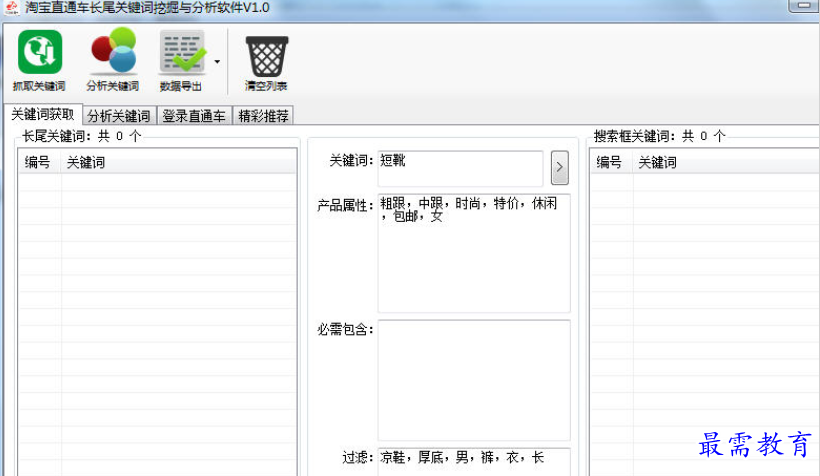Click the empty 必需包含 text area
Image resolution: width=820 pixels, height=476 pixels.
pyautogui.click(x=474, y=380)
